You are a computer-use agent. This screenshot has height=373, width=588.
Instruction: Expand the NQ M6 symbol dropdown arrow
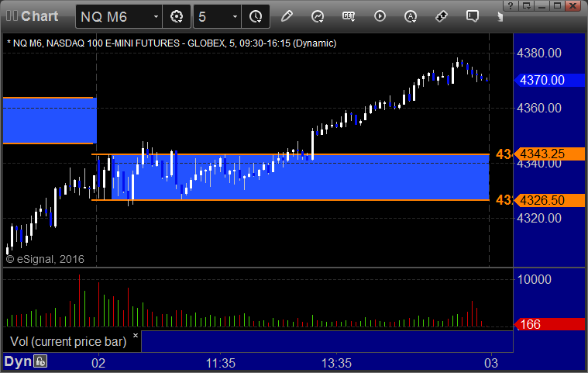pos(156,17)
